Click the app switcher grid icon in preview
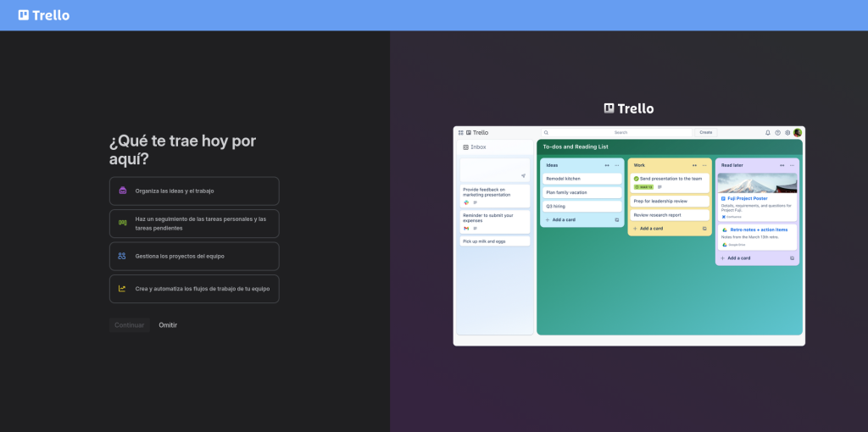Image resolution: width=868 pixels, height=432 pixels. click(x=461, y=132)
